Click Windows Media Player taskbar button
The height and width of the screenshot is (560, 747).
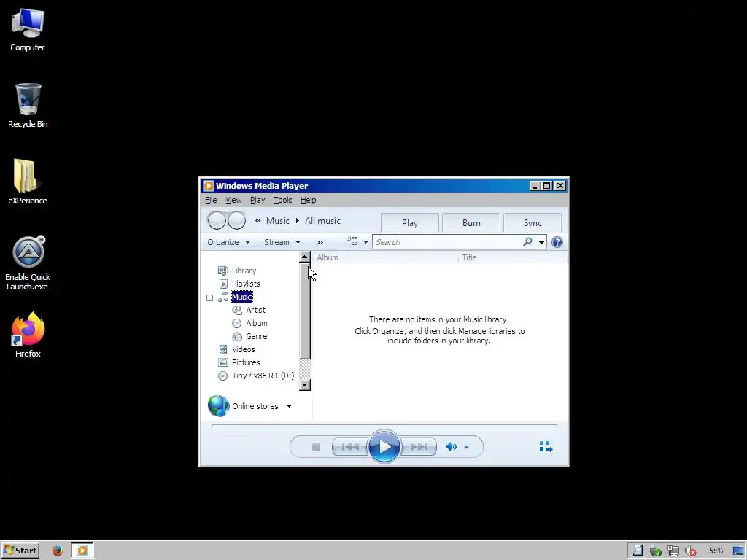tap(82, 551)
